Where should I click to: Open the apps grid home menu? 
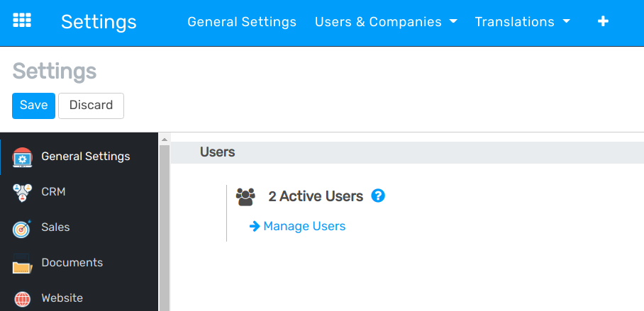point(22,21)
